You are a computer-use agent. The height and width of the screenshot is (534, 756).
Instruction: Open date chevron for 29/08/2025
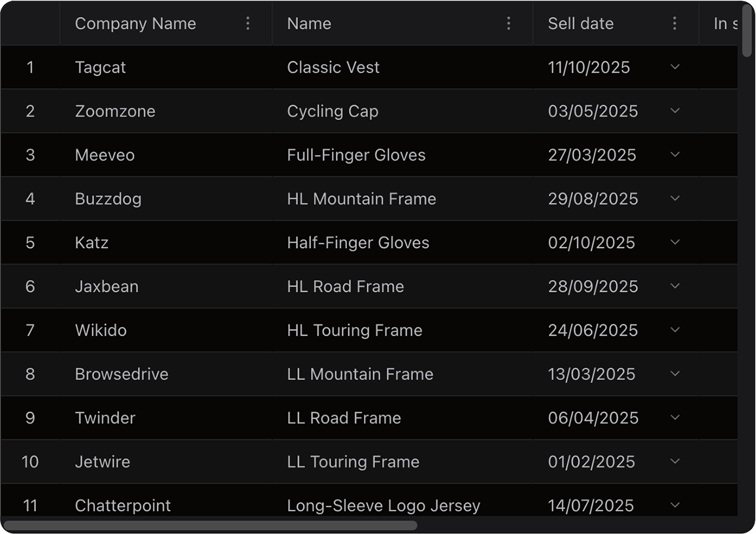[x=675, y=198]
